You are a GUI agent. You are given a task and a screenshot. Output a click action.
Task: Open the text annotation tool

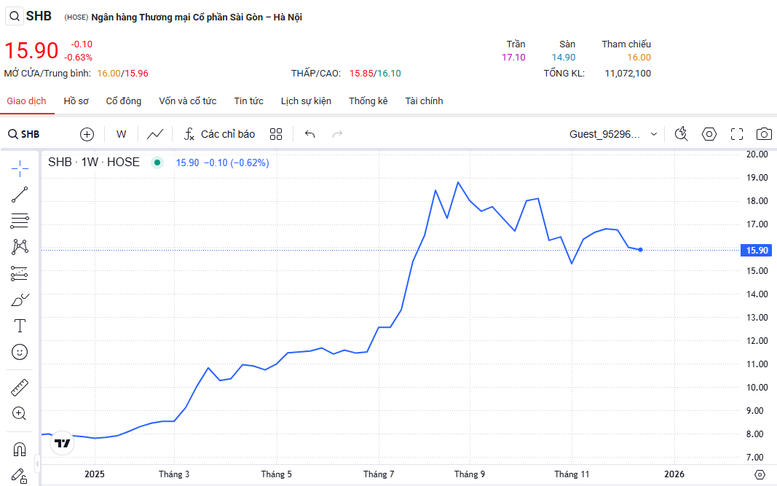coord(19,326)
